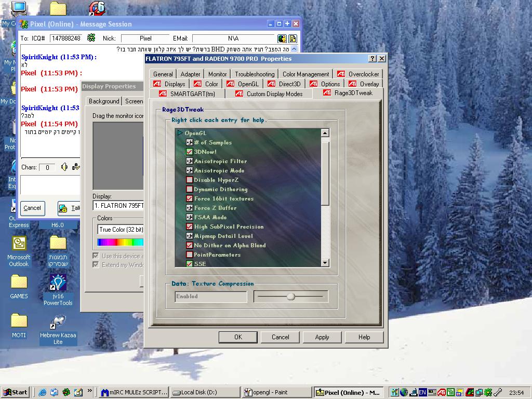The width and height of the screenshot is (532, 399).
Task: Open the Windows Start menu
Action: [x=15, y=392]
